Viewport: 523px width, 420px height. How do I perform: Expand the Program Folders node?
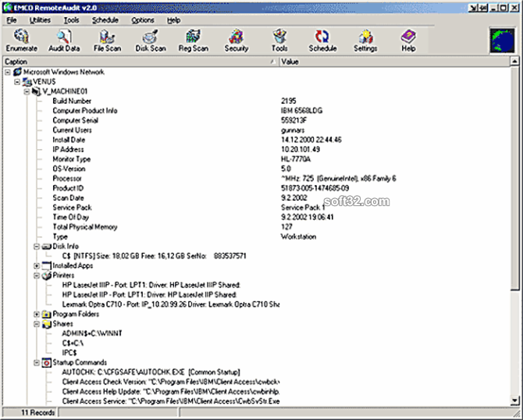coord(37,315)
